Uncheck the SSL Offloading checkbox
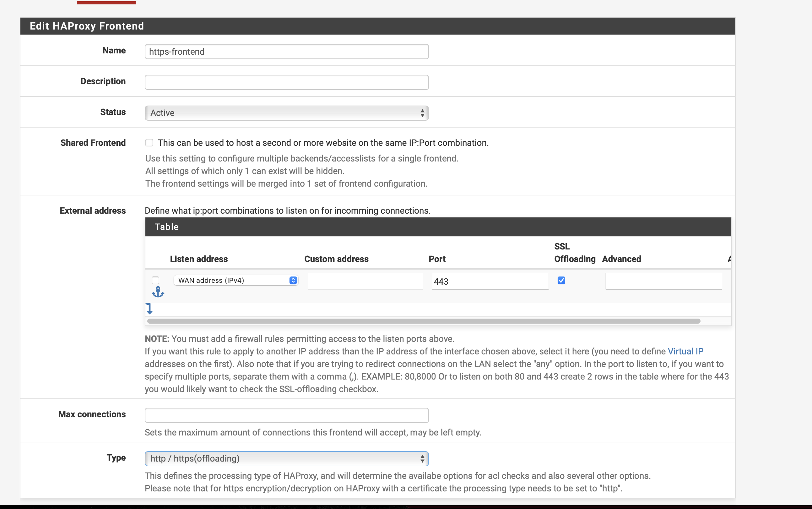The height and width of the screenshot is (509, 812). (x=561, y=280)
